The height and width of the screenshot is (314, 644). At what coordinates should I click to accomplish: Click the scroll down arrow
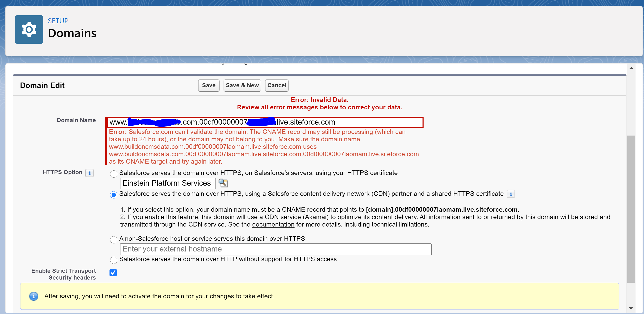click(631, 308)
